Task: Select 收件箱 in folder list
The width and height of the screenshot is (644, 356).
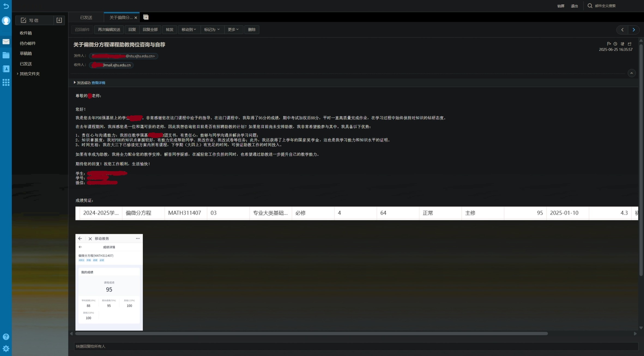Action: point(26,33)
